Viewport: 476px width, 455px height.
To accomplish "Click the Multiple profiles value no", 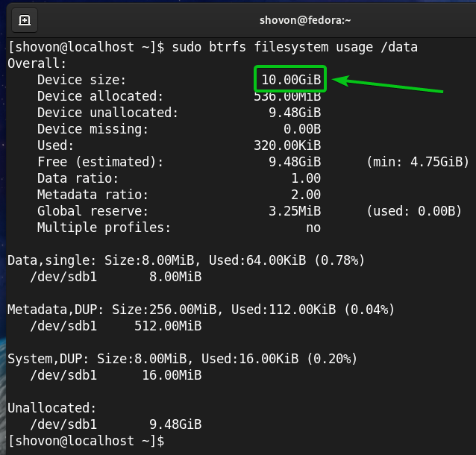I will pos(313,228).
